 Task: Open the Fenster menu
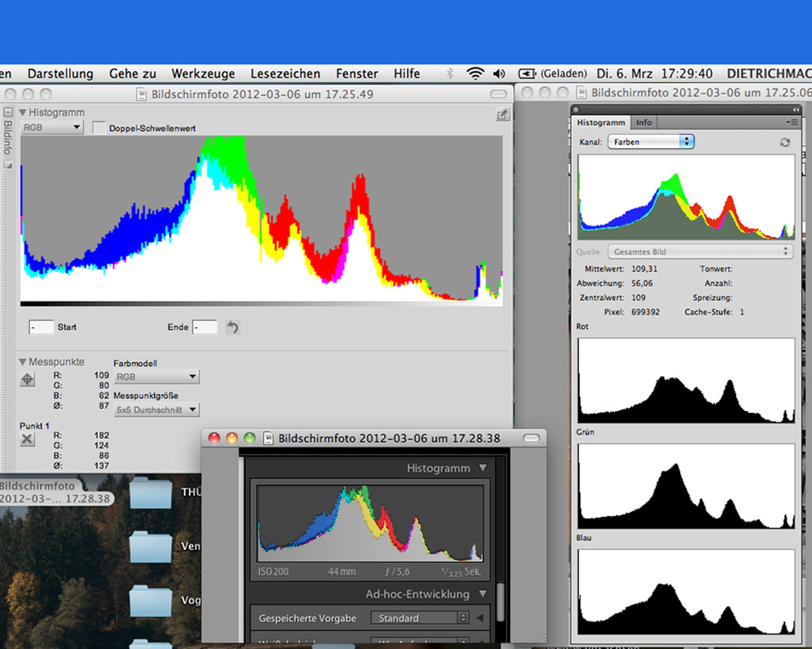point(357,74)
